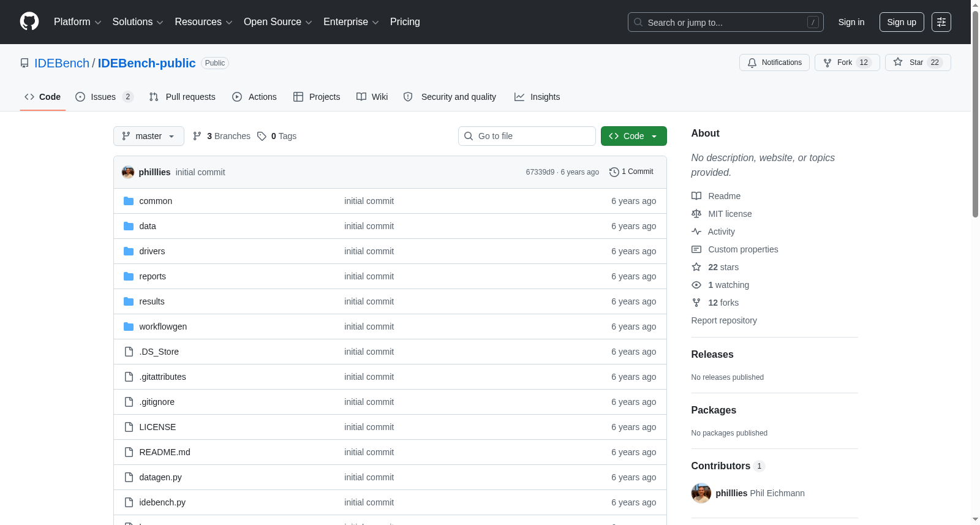Select the Code tab
Image resolution: width=980 pixels, height=525 pixels.
[x=42, y=97]
